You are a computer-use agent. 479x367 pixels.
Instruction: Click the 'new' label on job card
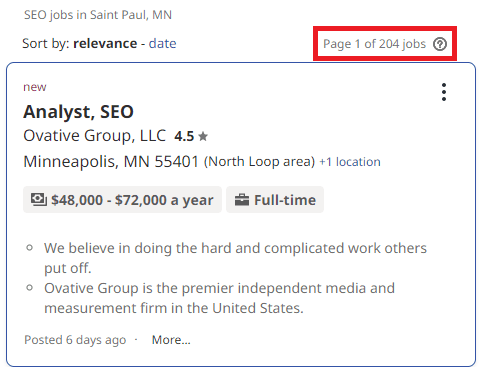[35, 87]
